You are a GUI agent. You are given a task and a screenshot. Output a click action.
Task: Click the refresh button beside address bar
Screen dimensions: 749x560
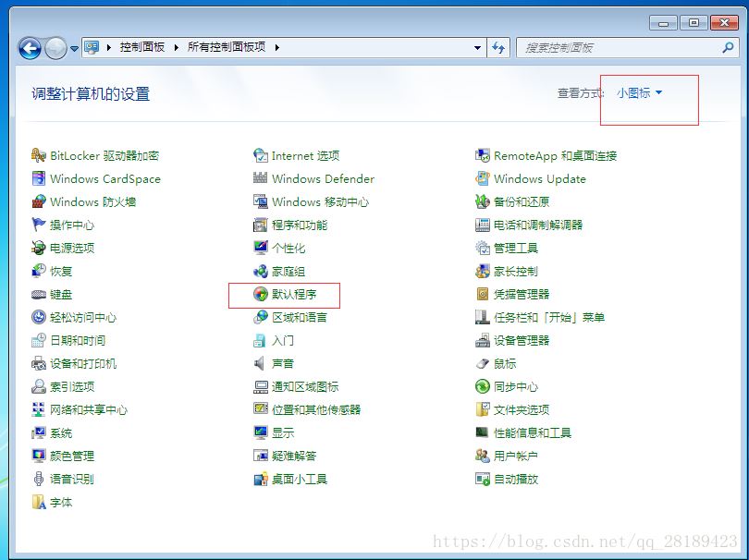[498, 48]
